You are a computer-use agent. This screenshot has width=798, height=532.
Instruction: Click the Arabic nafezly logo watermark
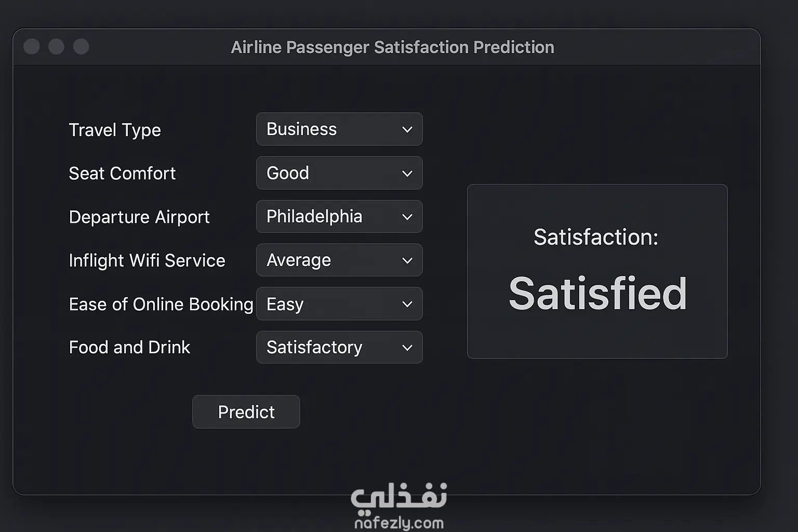398,497
